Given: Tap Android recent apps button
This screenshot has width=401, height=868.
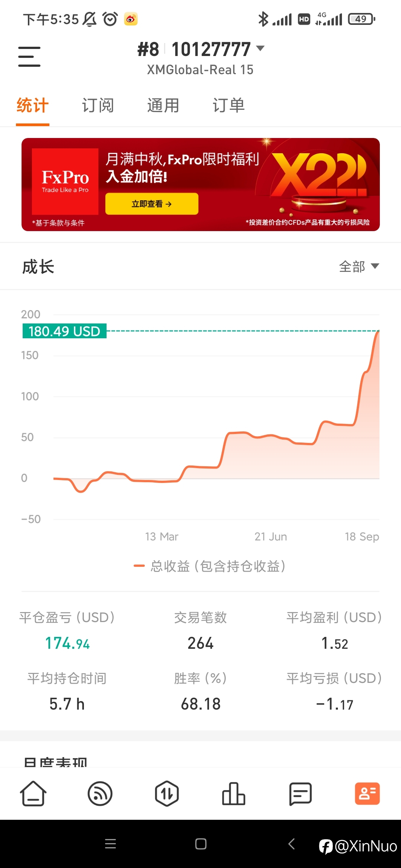Looking at the screenshot, I should [110, 844].
